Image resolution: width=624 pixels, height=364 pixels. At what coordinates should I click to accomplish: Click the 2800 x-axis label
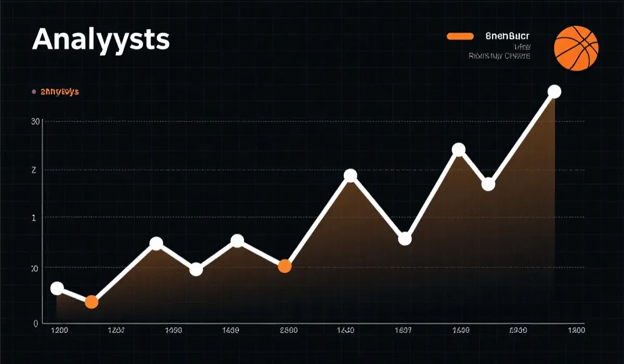[x=288, y=330]
